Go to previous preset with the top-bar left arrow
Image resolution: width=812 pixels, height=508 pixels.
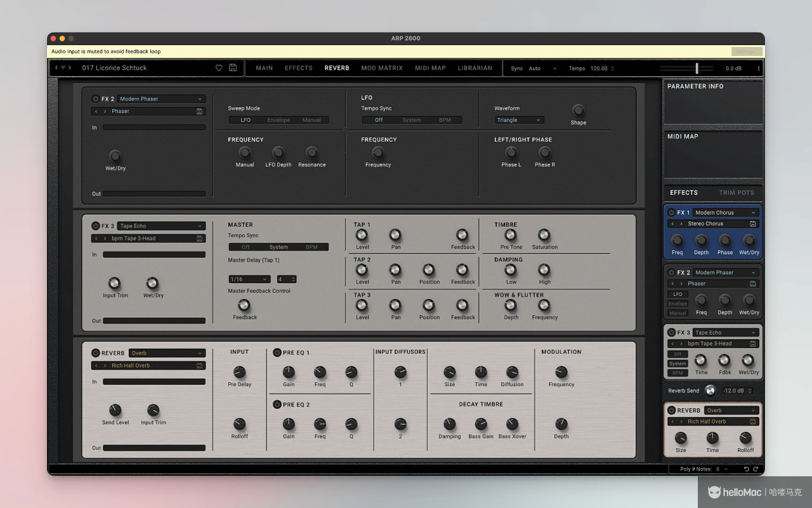(56, 68)
